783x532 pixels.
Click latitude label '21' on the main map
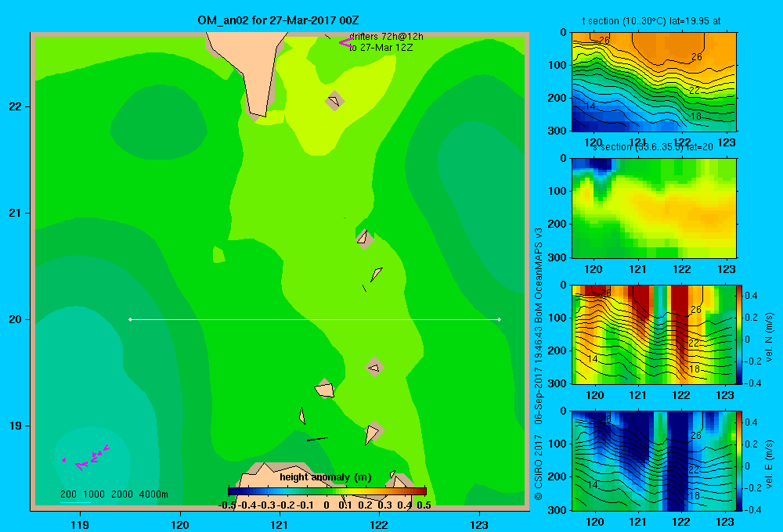point(15,213)
